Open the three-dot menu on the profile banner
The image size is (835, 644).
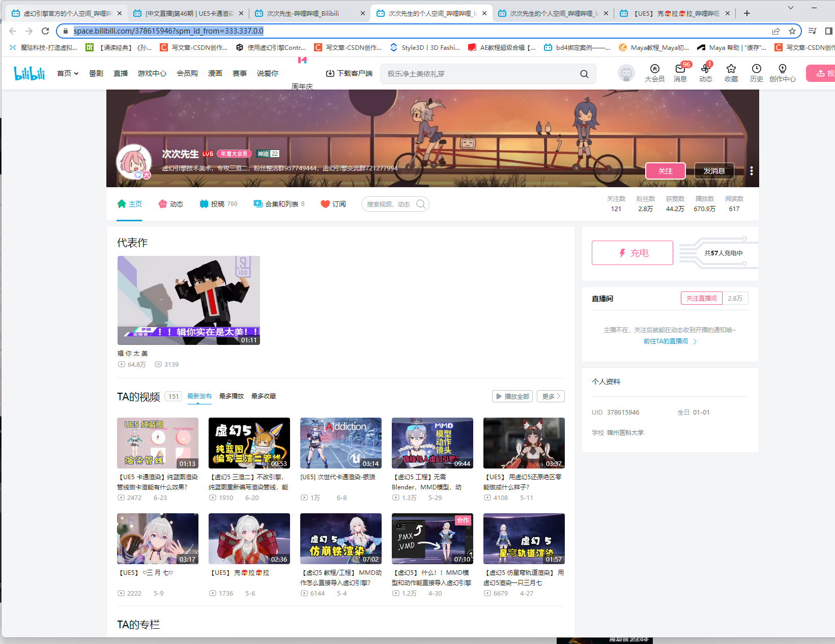coord(752,170)
